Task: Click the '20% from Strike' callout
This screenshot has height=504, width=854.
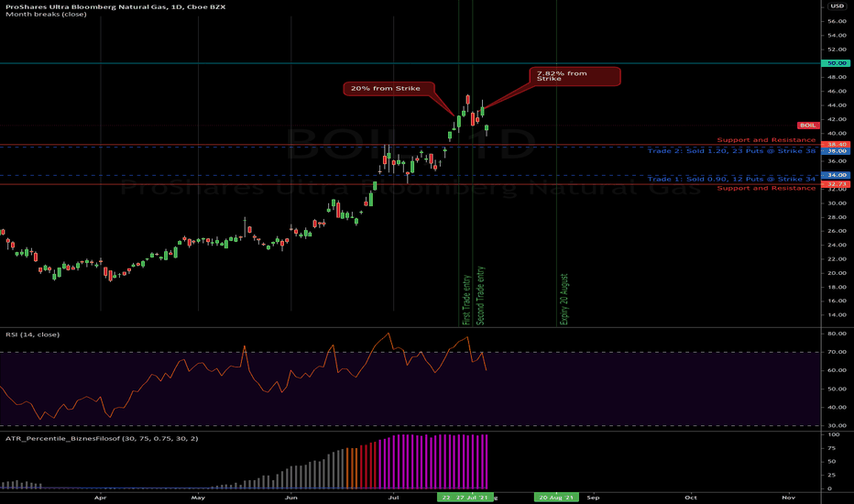Action: [389, 88]
